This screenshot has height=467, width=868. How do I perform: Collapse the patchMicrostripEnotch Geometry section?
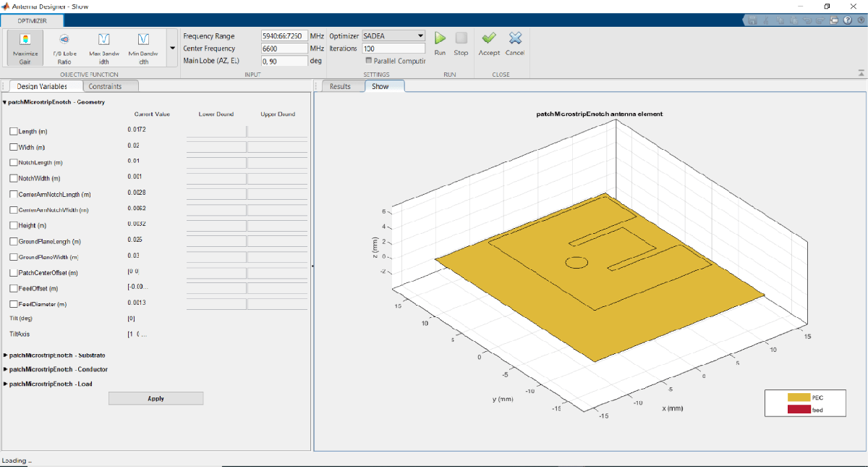(x=4, y=103)
